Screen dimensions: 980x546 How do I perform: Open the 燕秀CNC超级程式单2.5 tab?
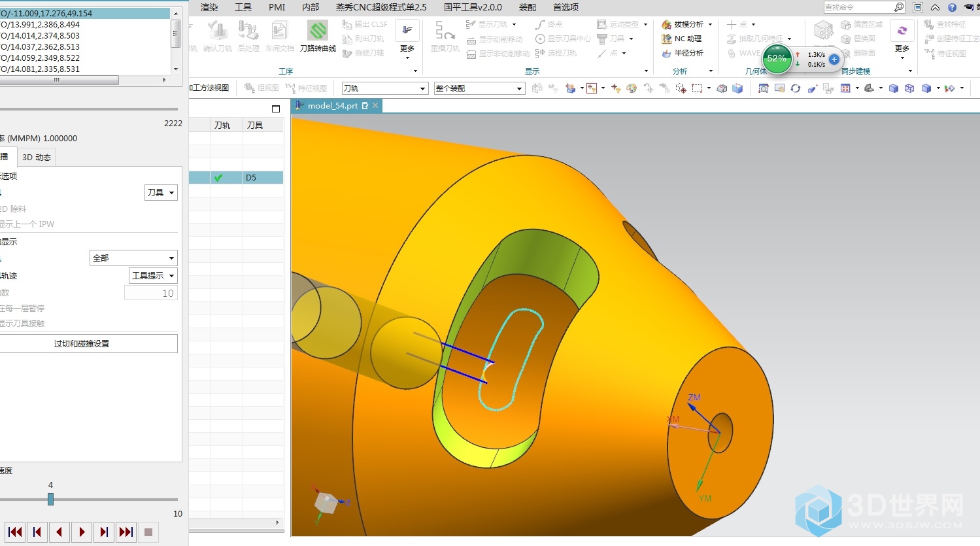click(381, 7)
